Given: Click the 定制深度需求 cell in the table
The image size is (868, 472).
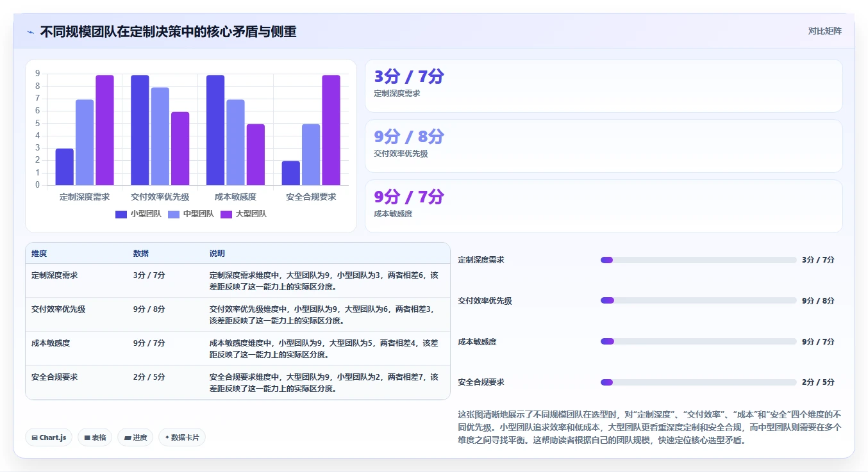Looking at the screenshot, I should (54, 275).
